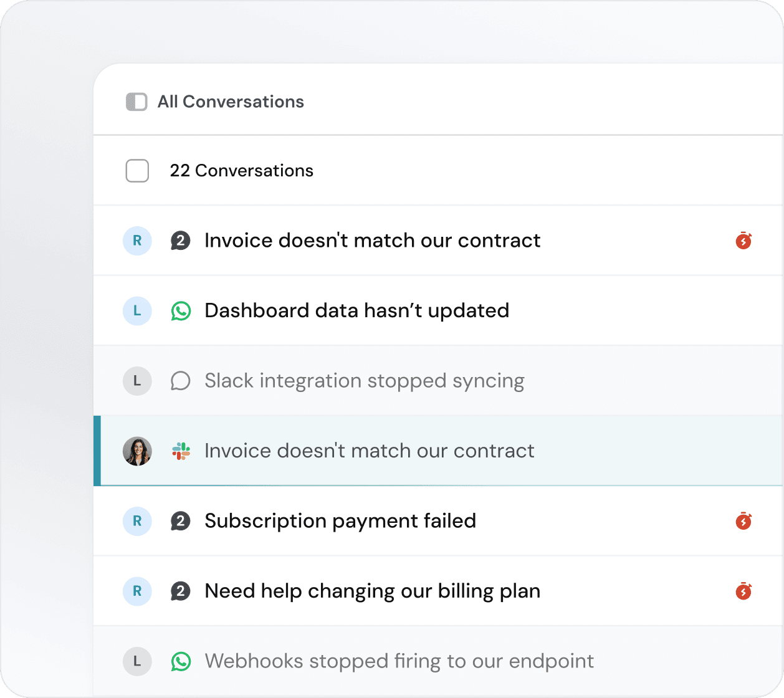The height and width of the screenshot is (698, 784).
Task: Click the chat count badge on the Subscription payment row
Action: [181, 521]
